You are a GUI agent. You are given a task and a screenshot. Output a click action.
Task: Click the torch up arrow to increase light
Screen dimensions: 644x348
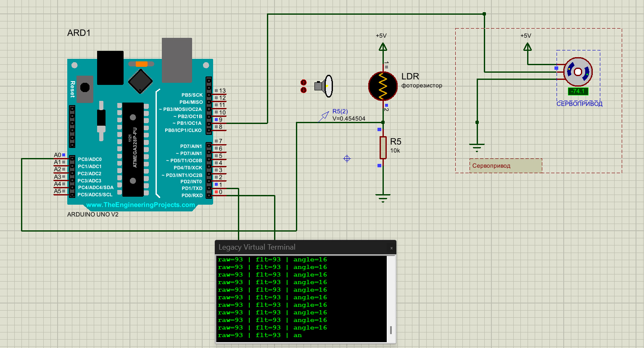[304, 82]
